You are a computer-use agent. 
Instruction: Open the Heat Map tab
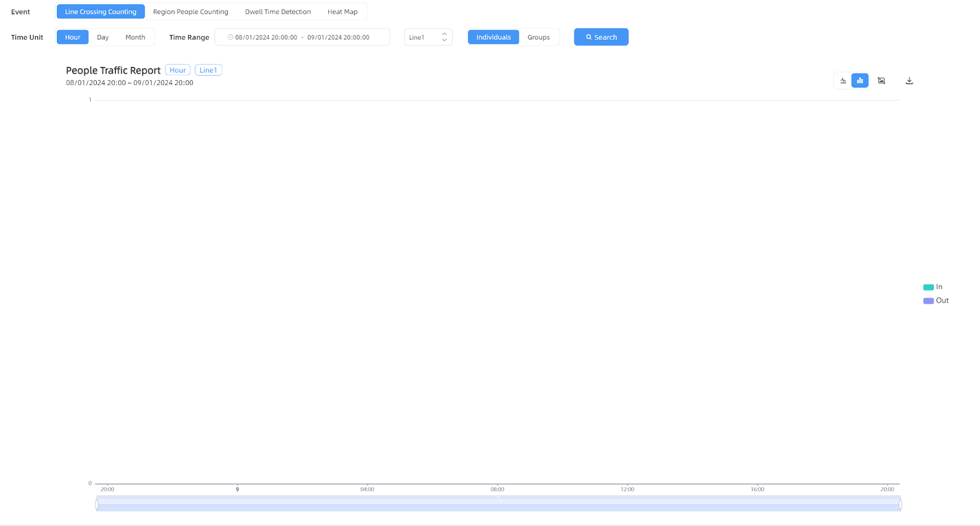coord(342,12)
